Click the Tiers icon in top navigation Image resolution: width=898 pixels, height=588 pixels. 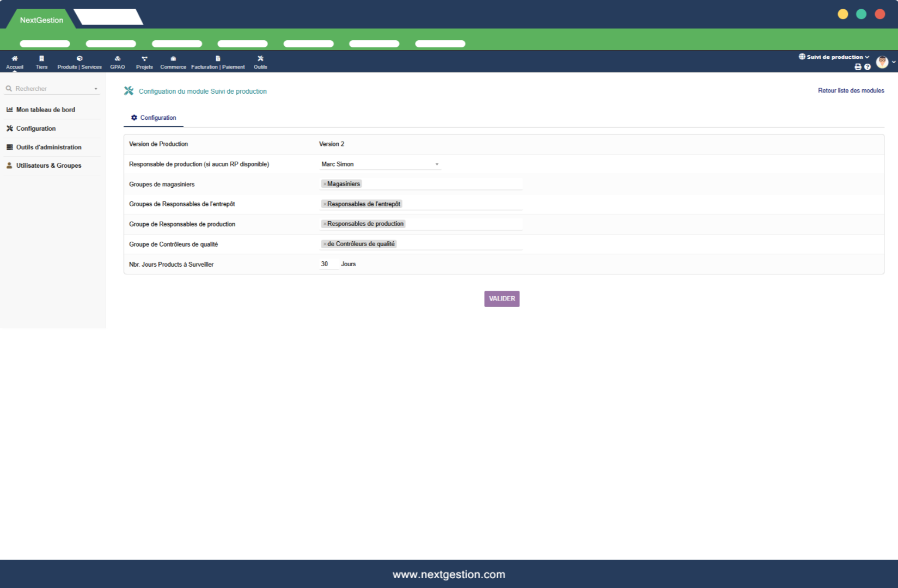41,59
